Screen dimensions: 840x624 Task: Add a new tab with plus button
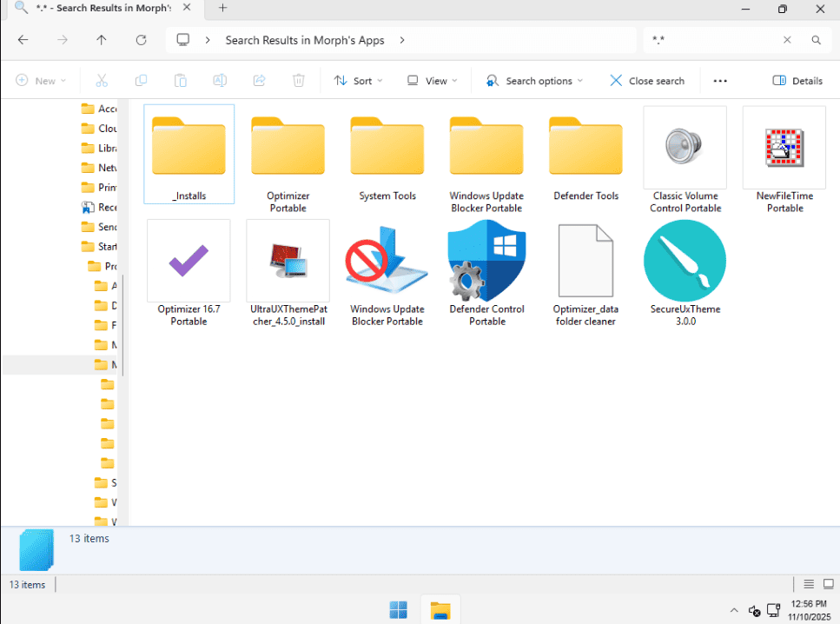(x=222, y=8)
